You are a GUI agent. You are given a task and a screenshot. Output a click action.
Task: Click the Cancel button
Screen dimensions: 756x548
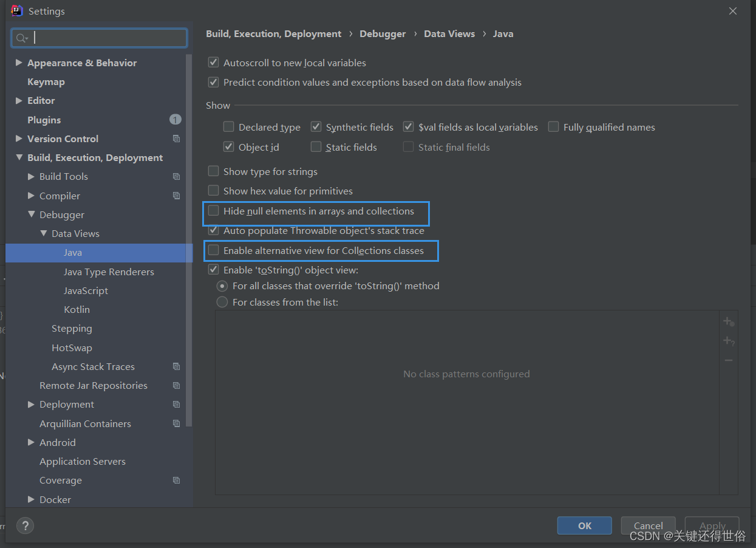(x=647, y=525)
